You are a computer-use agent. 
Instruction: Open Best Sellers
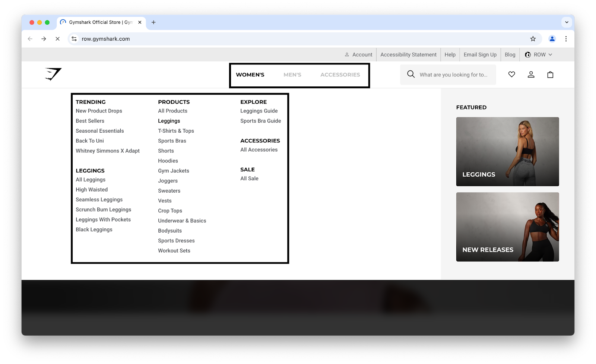point(90,121)
